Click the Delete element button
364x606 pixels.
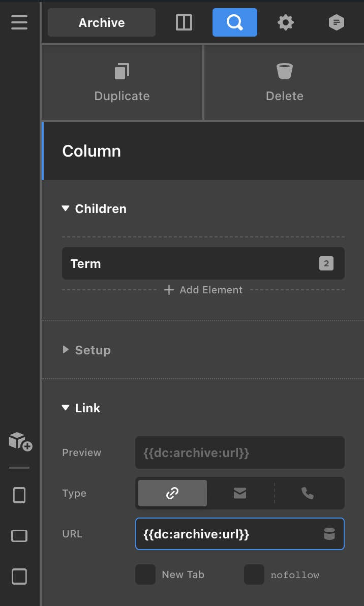pos(284,82)
